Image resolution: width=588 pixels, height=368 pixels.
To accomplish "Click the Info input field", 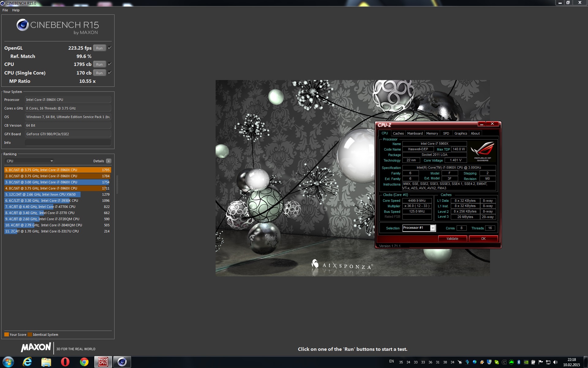I will 68,143.
